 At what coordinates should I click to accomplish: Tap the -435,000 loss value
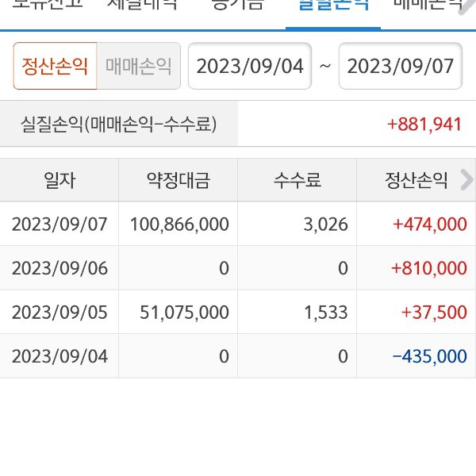pos(429,356)
